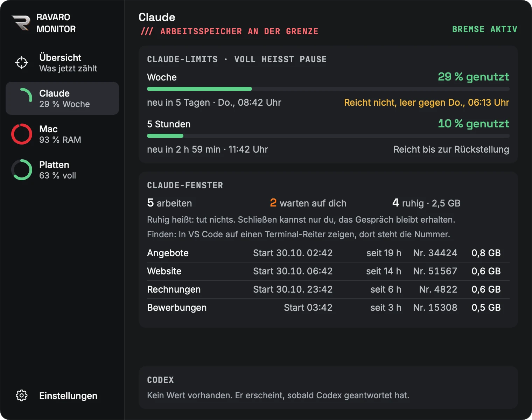This screenshot has height=420, width=532.
Task: Click the Claude usage ring icon
Action: 22,98
